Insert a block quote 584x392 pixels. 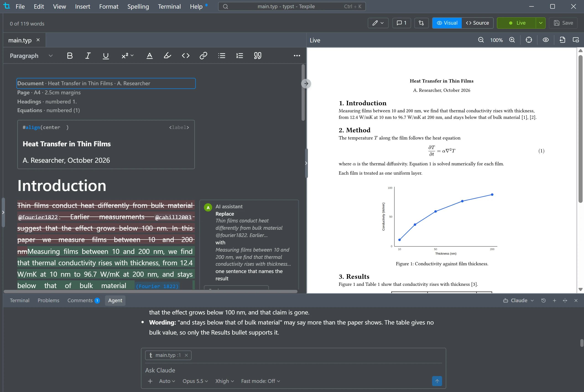coord(258,56)
